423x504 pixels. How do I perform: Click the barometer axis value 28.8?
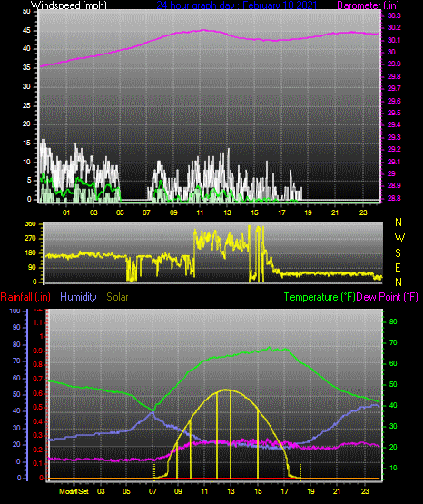pyautogui.click(x=394, y=198)
